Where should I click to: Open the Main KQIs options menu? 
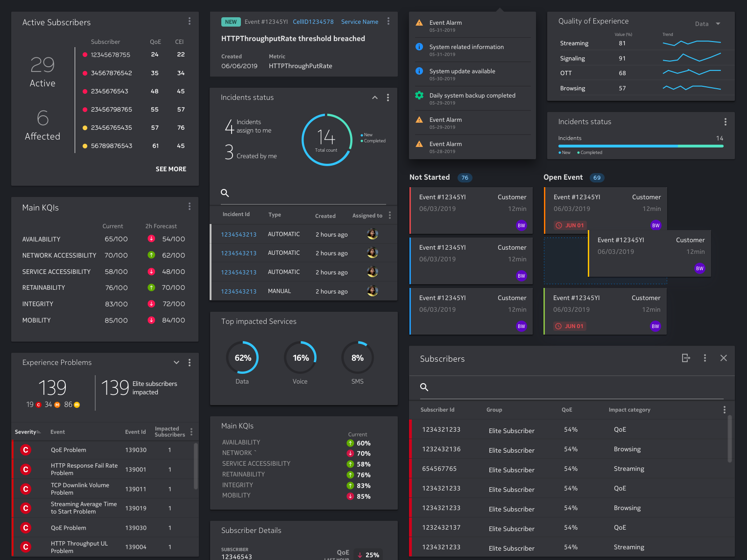coord(190,206)
